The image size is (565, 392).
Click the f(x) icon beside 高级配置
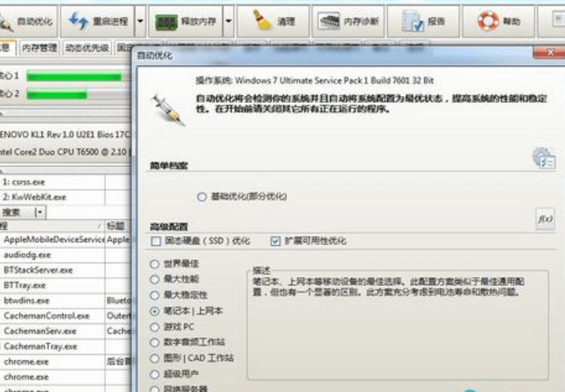click(x=545, y=219)
